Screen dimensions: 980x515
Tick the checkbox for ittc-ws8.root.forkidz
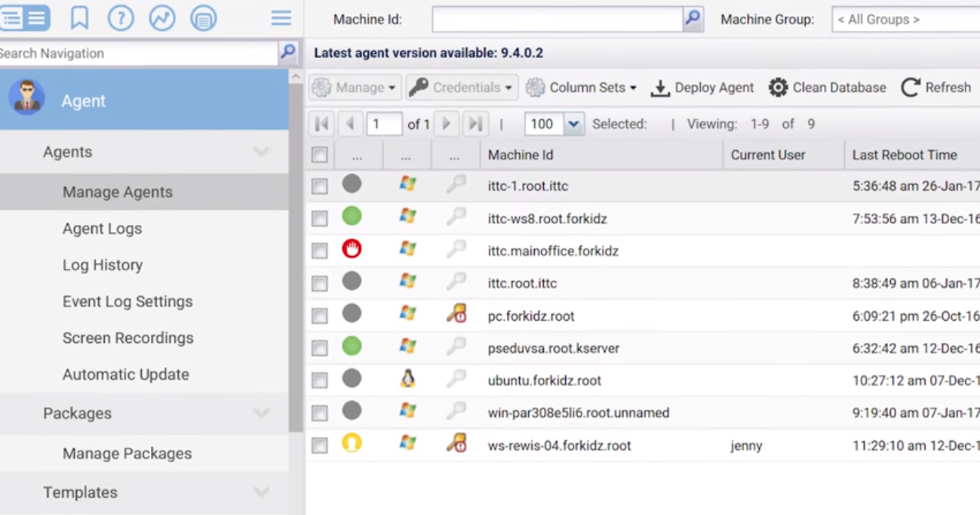pos(320,218)
